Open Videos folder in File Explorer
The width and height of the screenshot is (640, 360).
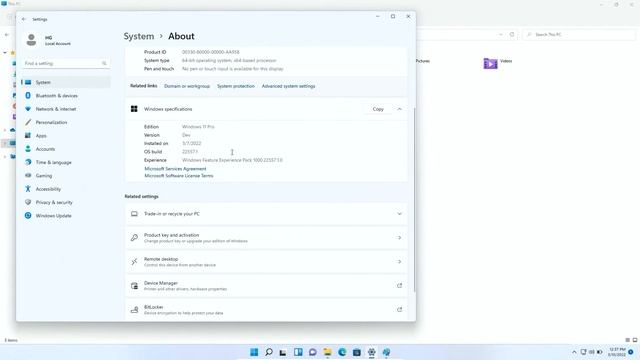(x=498, y=63)
